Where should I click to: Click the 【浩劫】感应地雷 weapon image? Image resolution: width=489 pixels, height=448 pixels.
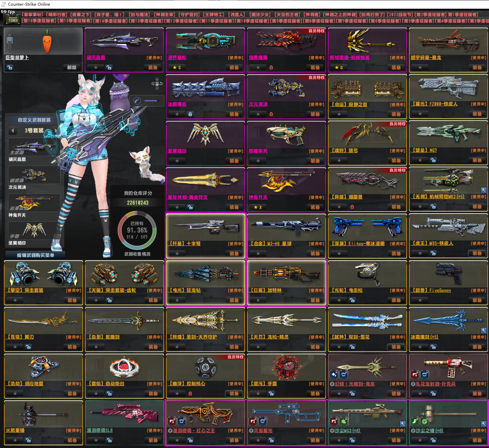tap(43, 367)
